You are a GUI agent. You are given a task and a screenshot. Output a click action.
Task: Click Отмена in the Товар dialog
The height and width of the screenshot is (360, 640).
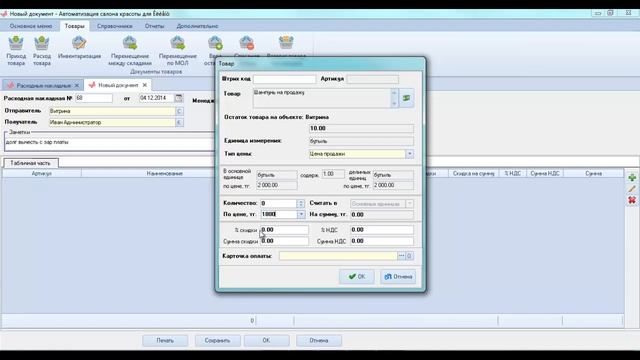[x=398, y=277]
